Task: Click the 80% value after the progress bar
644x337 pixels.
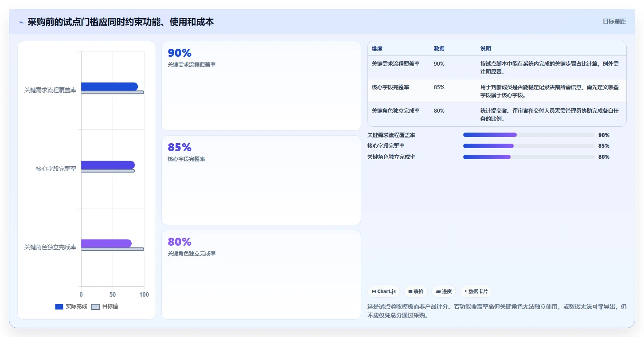Action: pos(604,157)
